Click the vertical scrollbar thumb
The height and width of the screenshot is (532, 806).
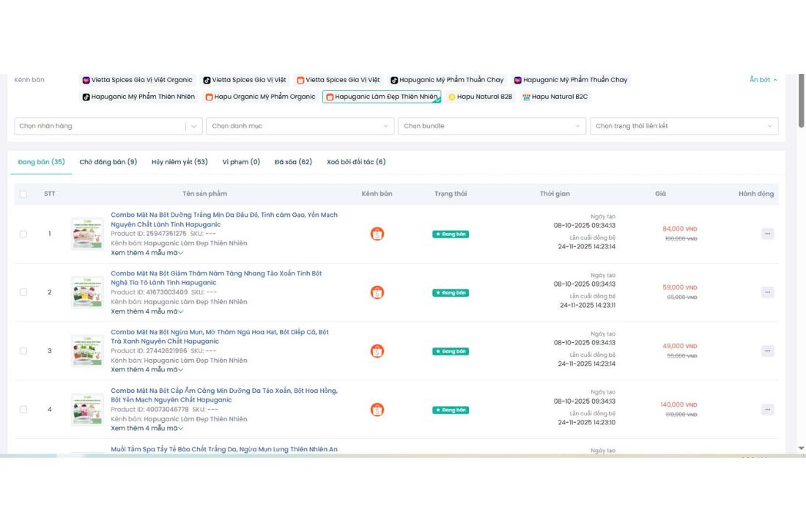point(802,100)
